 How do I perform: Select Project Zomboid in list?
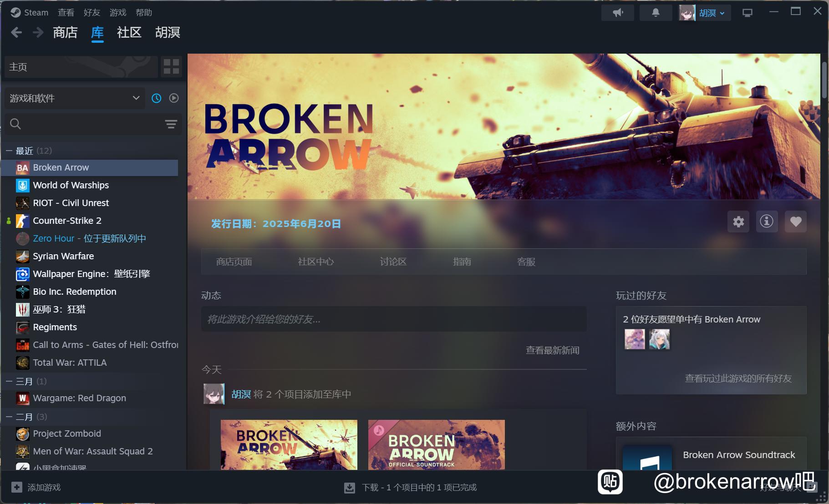point(90,433)
